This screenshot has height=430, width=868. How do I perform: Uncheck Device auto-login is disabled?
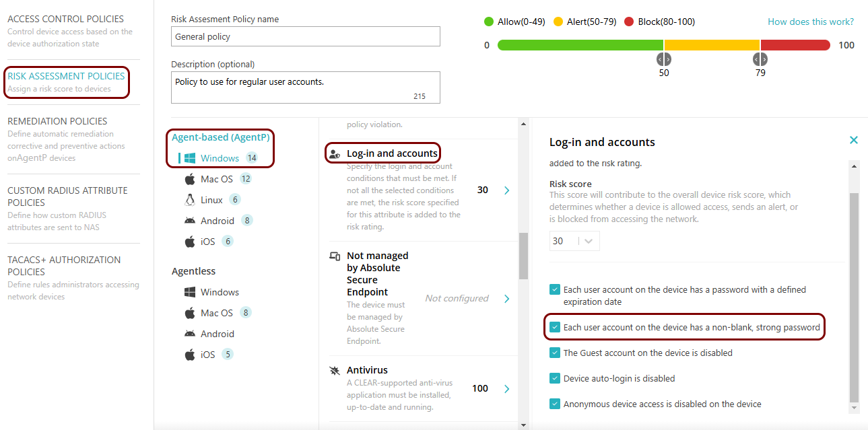pyautogui.click(x=555, y=378)
